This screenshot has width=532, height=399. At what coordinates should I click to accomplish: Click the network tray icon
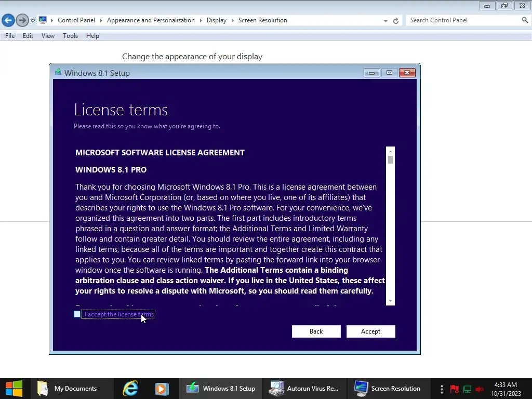point(467,389)
